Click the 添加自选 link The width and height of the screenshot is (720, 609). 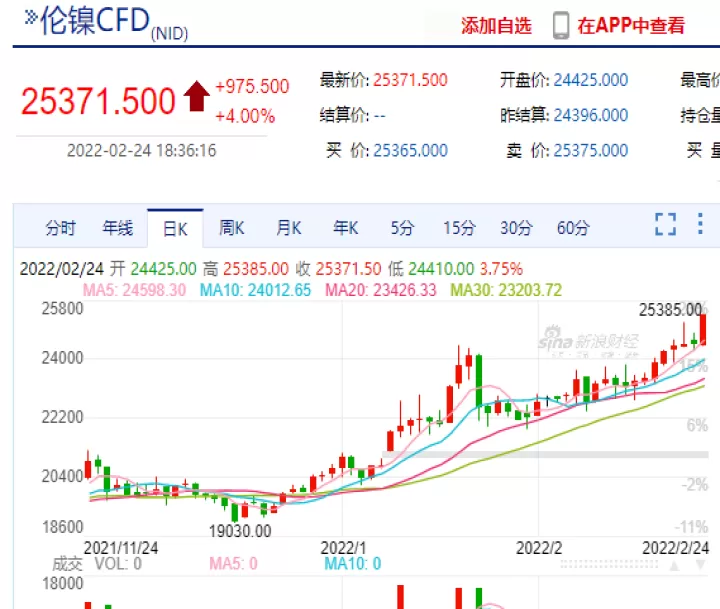[496, 26]
